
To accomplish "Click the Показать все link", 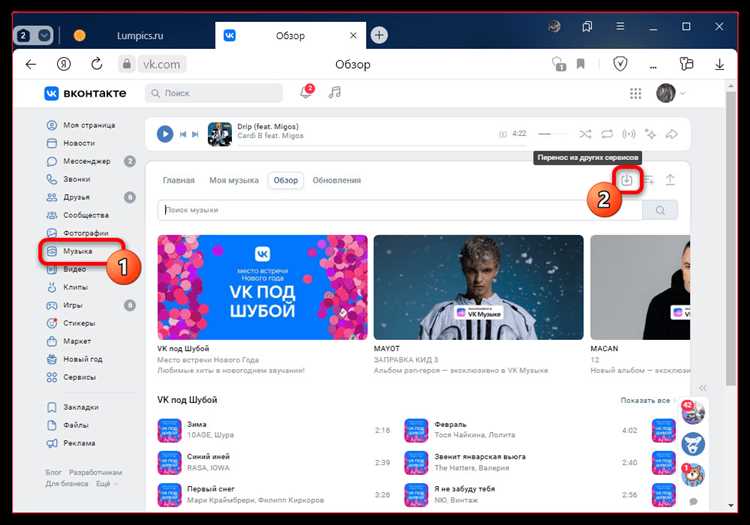I will [x=645, y=400].
